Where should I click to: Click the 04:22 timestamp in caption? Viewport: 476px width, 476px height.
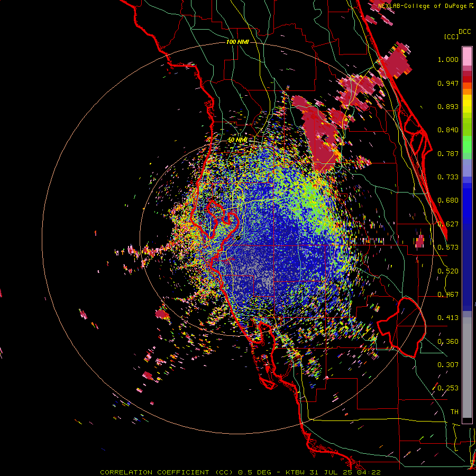[369, 472]
